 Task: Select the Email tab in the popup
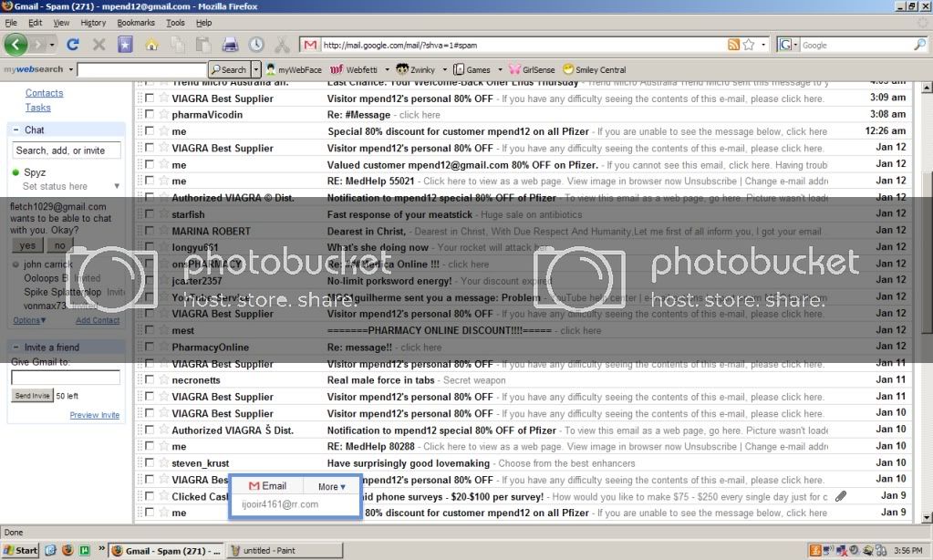[x=267, y=486]
